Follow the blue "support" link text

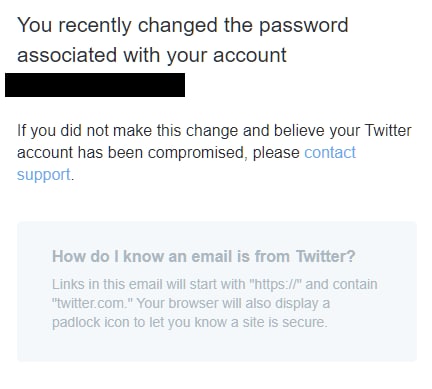(x=44, y=175)
